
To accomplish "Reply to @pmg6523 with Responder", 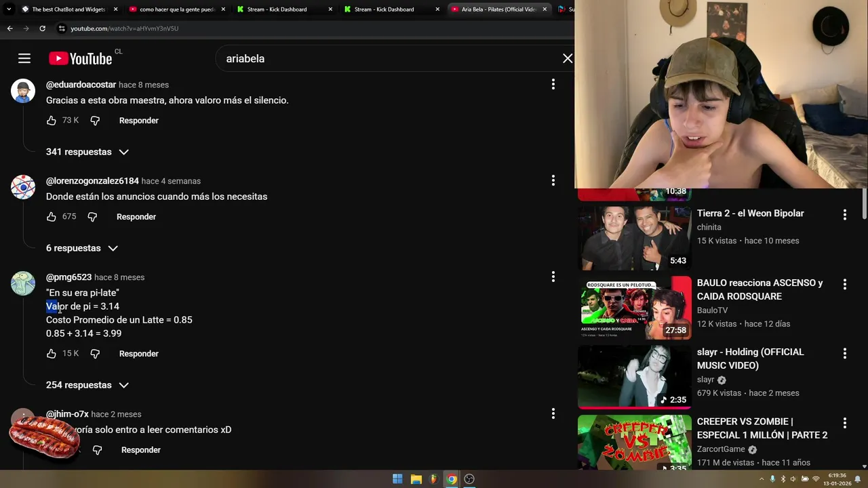I will [139, 354].
